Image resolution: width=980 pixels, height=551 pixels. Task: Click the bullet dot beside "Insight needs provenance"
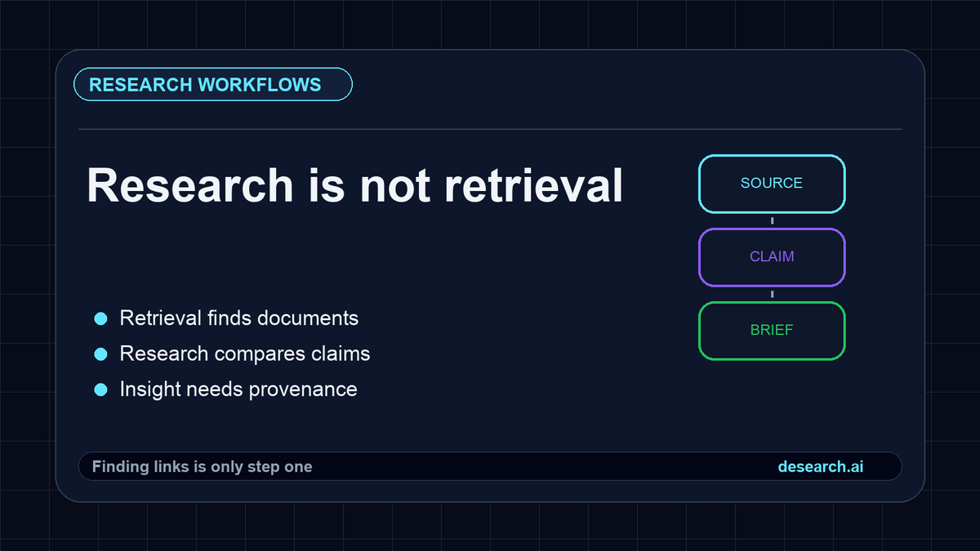101,390
